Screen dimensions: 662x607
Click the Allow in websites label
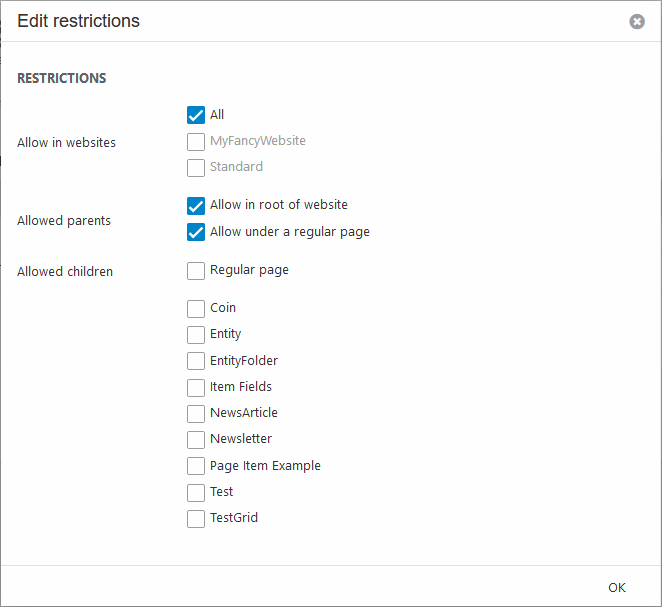pos(66,143)
